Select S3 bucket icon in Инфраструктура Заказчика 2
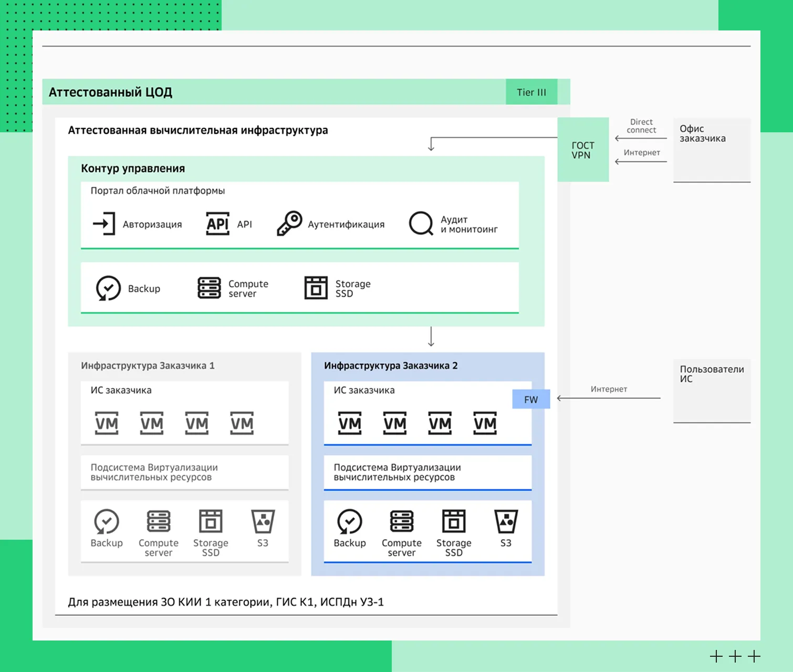The image size is (793, 672). coord(506,522)
